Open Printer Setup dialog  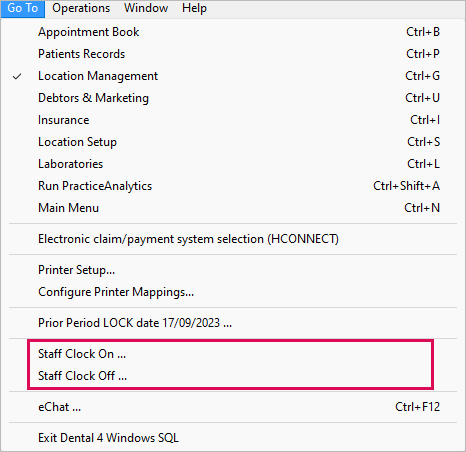pos(233,270)
